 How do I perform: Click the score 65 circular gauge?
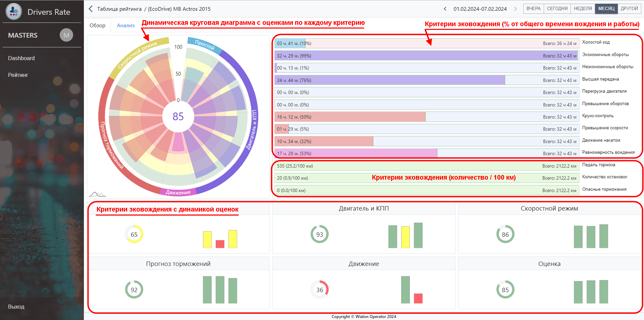(134, 234)
